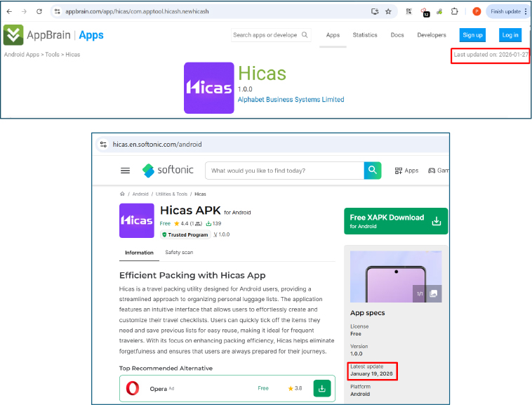
Task: Open Chrome's three-dot menu
Action: tap(525, 12)
